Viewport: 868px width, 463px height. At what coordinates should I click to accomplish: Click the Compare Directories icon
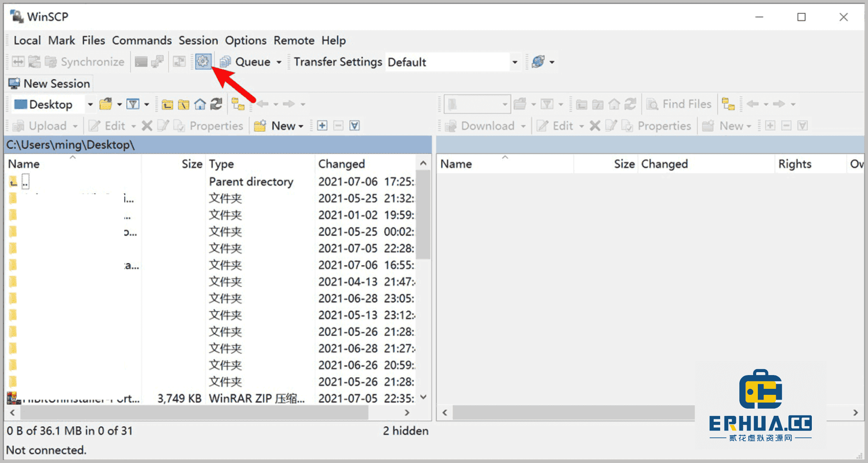click(18, 62)
